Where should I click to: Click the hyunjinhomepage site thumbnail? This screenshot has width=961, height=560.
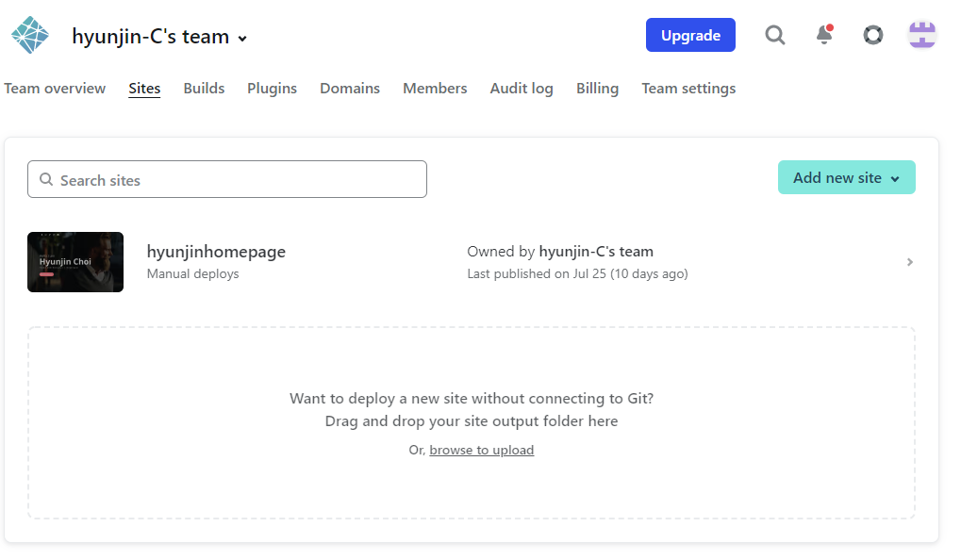(75, 262)
